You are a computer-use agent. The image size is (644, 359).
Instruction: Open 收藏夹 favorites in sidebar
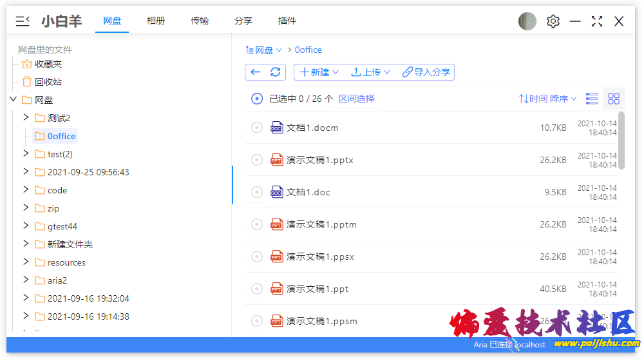tap(48, 64)
